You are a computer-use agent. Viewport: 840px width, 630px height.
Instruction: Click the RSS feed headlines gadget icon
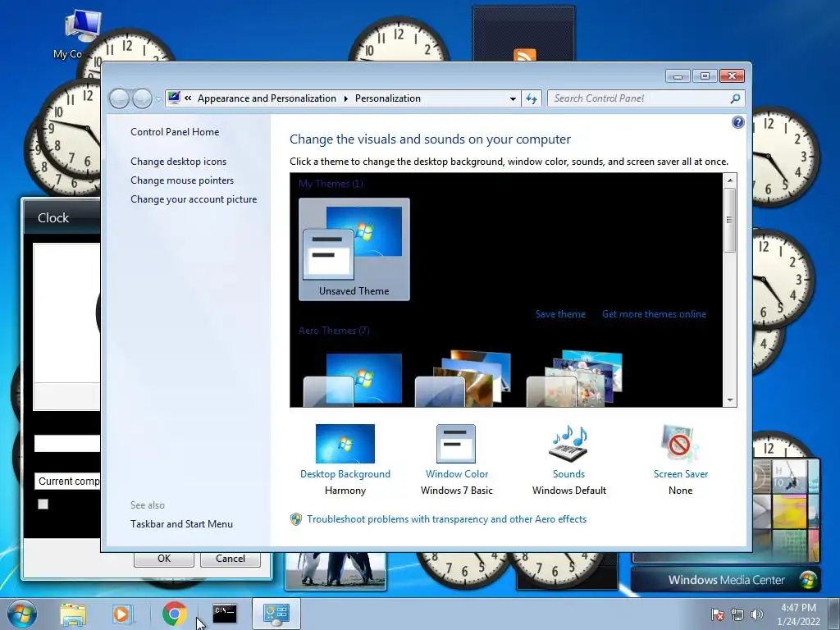(x=524, y=55)
